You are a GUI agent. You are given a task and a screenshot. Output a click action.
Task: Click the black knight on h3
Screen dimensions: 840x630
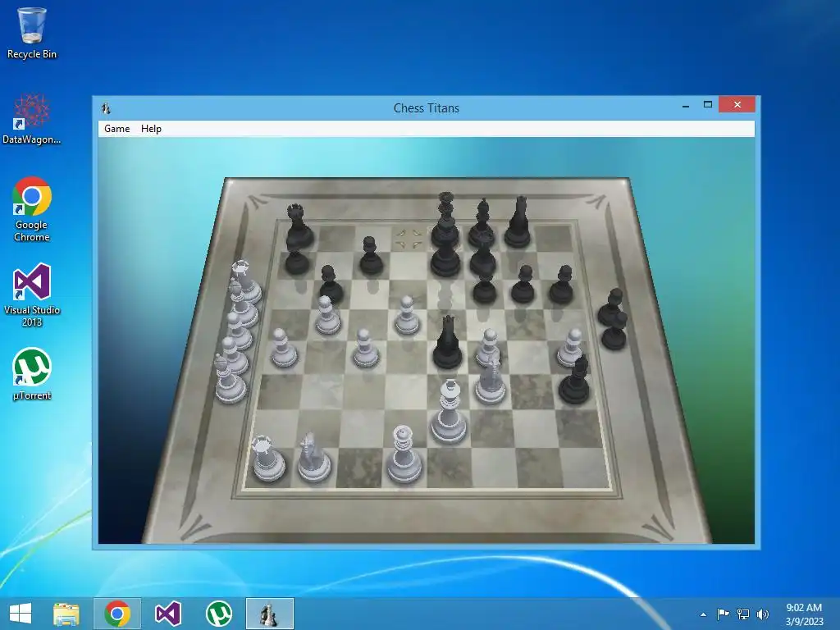(x=574, y=379)
